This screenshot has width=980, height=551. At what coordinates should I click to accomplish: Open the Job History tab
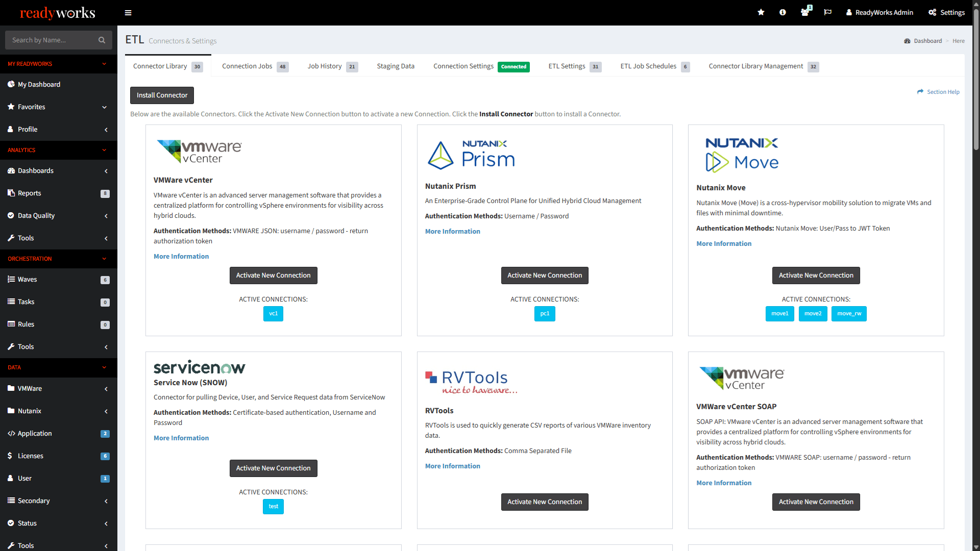[x=333, y=66]
